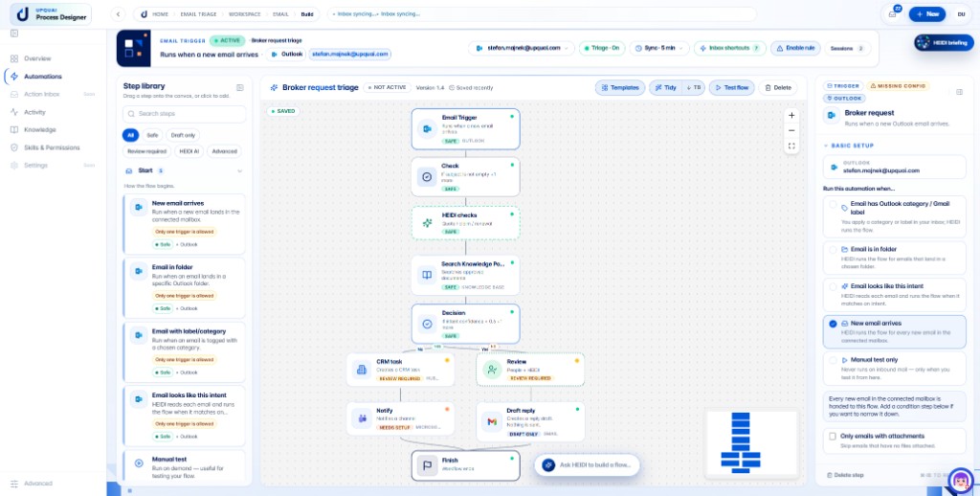Select the Safe filter chip

click(x=152, y=134)
